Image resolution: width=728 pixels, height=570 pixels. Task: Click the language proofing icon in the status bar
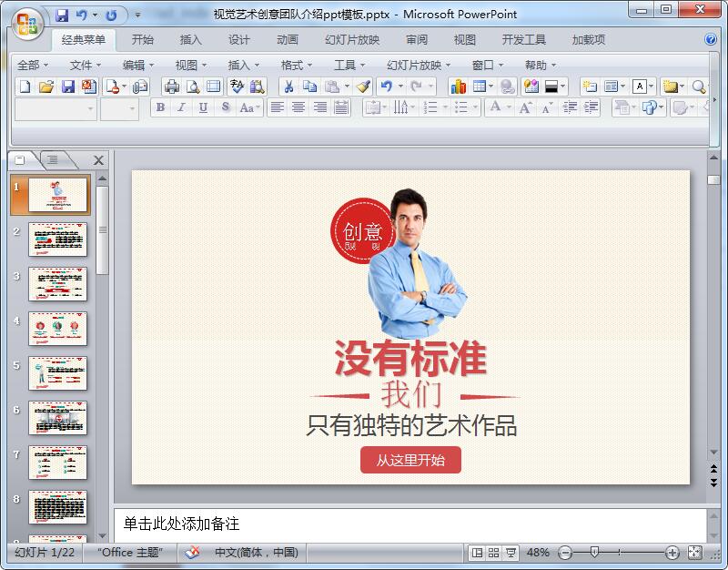click(192, 553)
